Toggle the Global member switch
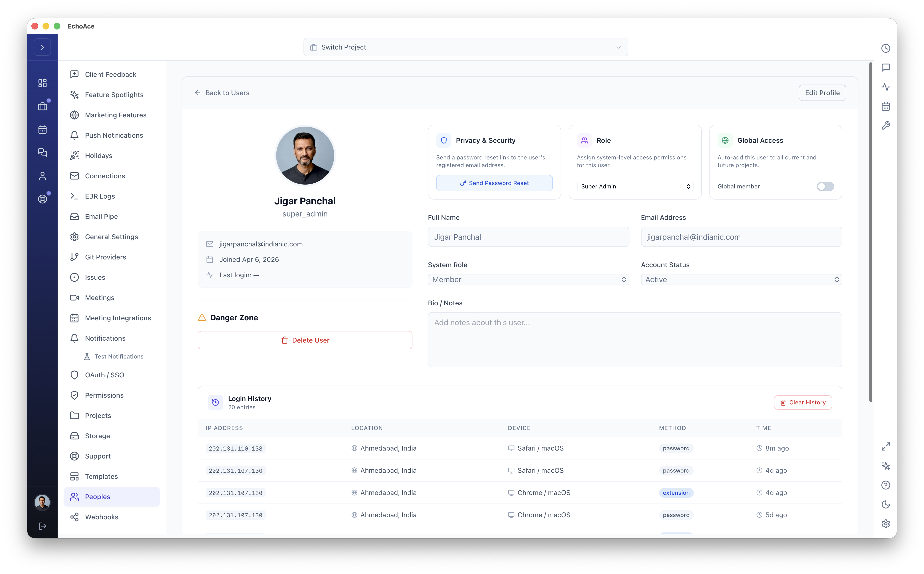924x574 pixels. coord(825,187)
